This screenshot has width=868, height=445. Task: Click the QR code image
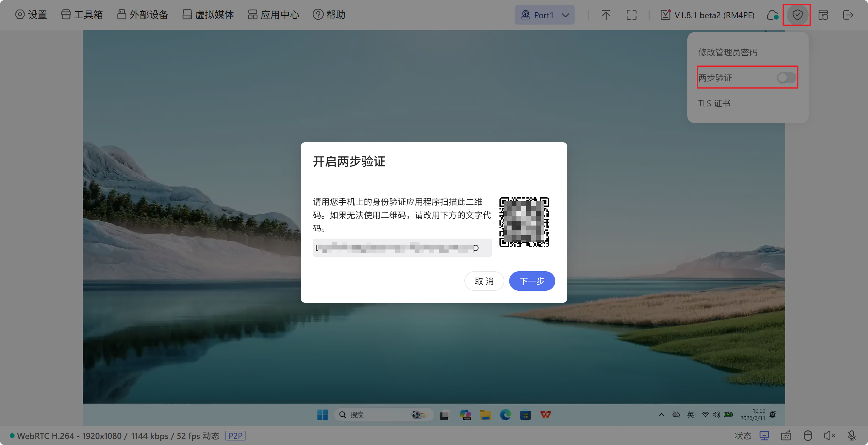pyautogui.click(x=524, y=222)
